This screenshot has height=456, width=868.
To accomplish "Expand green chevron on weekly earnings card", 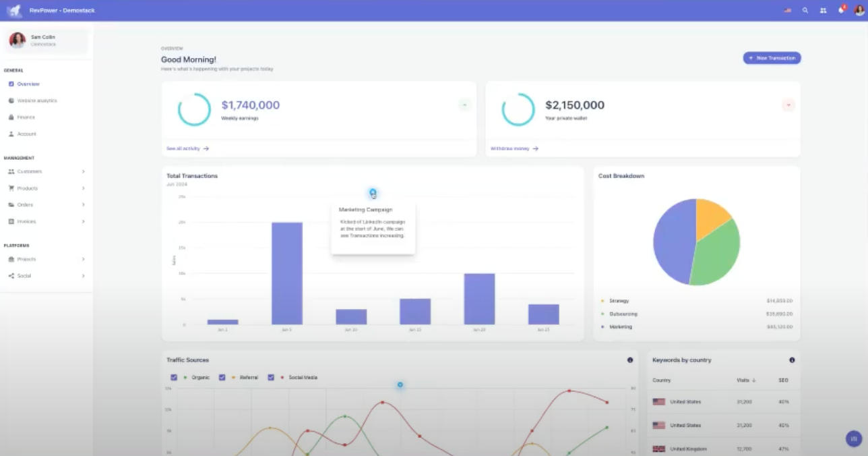I will pos(464,105).
